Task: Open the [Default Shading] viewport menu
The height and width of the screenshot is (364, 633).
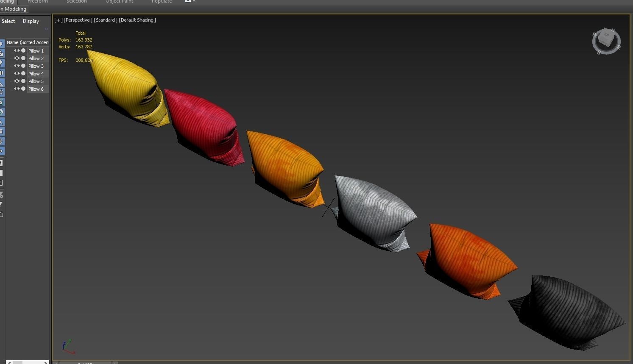Action: [x=137, y=20]
